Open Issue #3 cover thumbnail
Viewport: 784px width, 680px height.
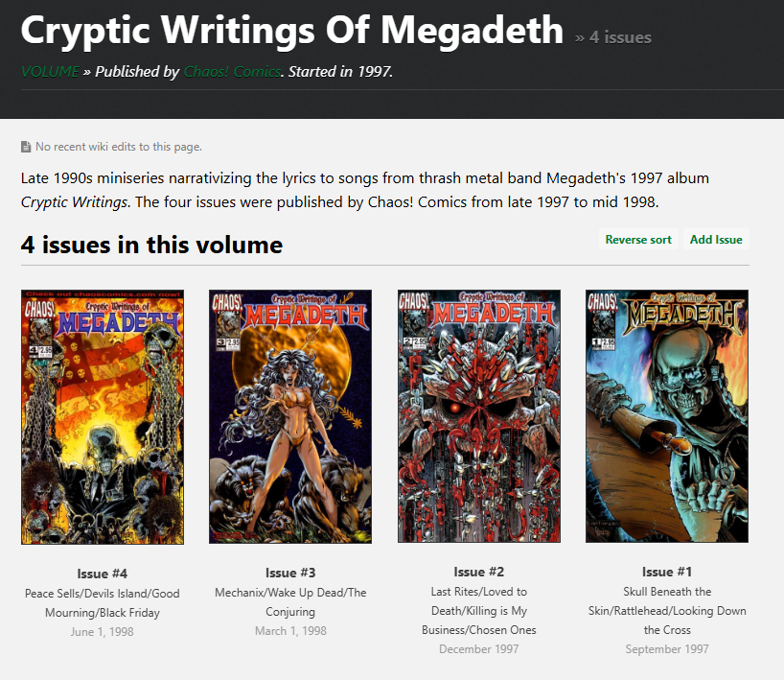click(290, 416)
